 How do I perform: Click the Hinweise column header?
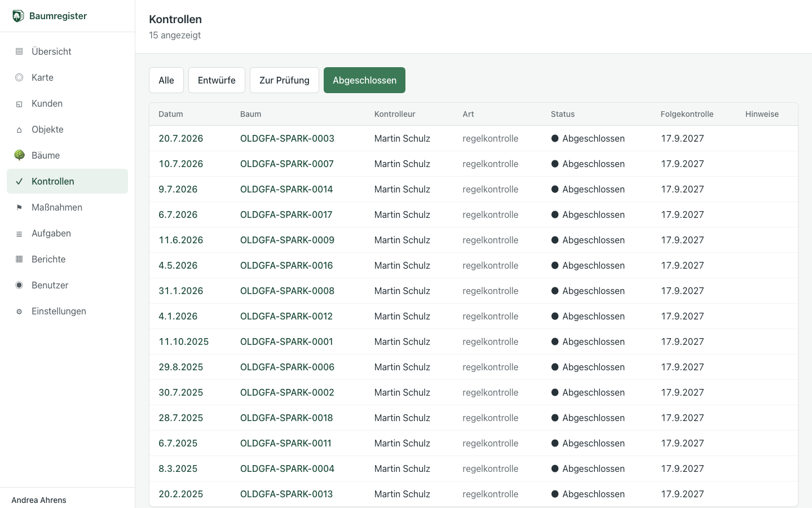[x=762, y=114]
